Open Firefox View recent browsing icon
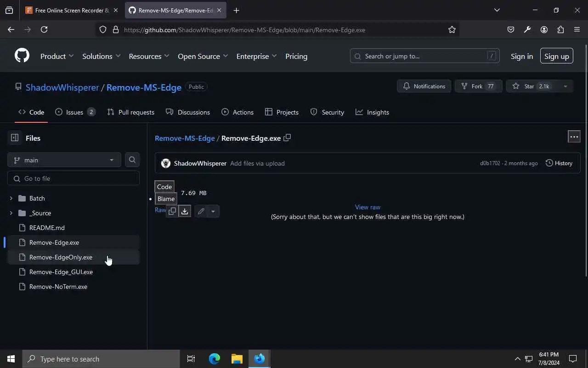The height and width of the screenshot is (368, 588). pos(9,10)
